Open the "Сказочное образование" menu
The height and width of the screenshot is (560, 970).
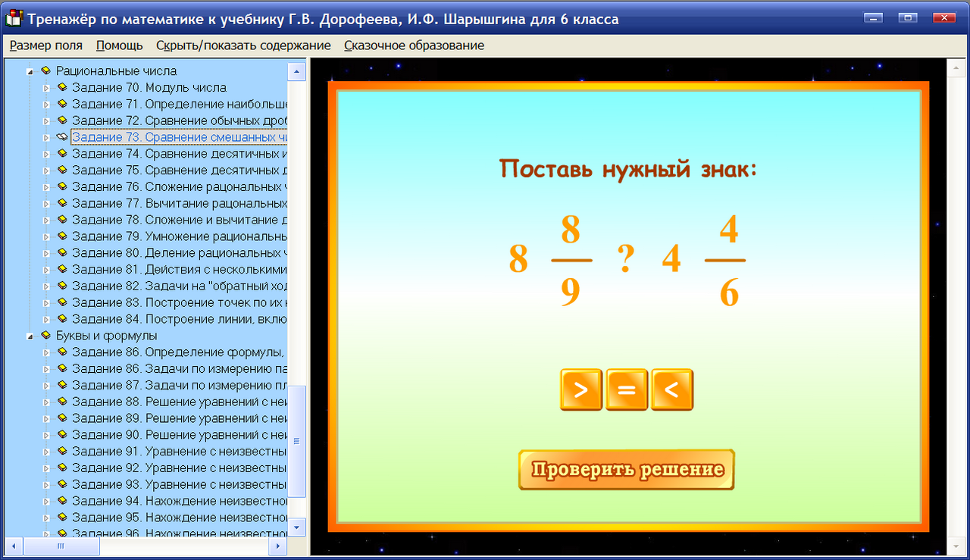click(x=414, y=45)
